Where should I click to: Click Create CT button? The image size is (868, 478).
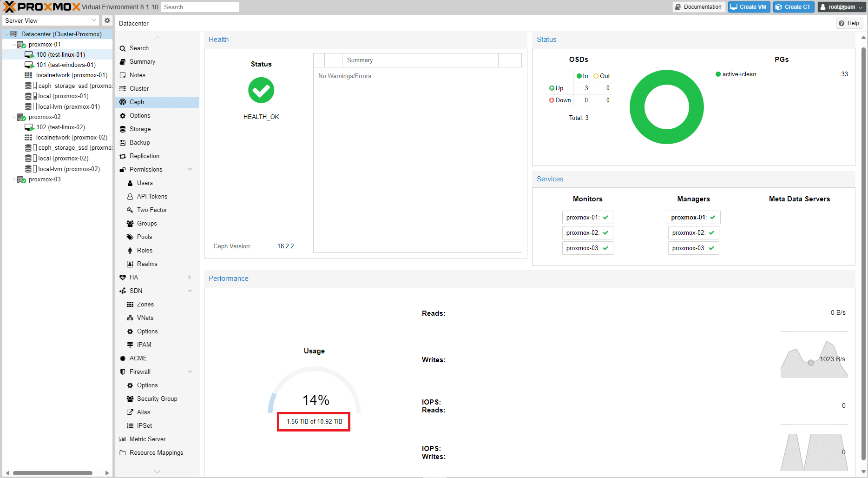click(794, 7)
